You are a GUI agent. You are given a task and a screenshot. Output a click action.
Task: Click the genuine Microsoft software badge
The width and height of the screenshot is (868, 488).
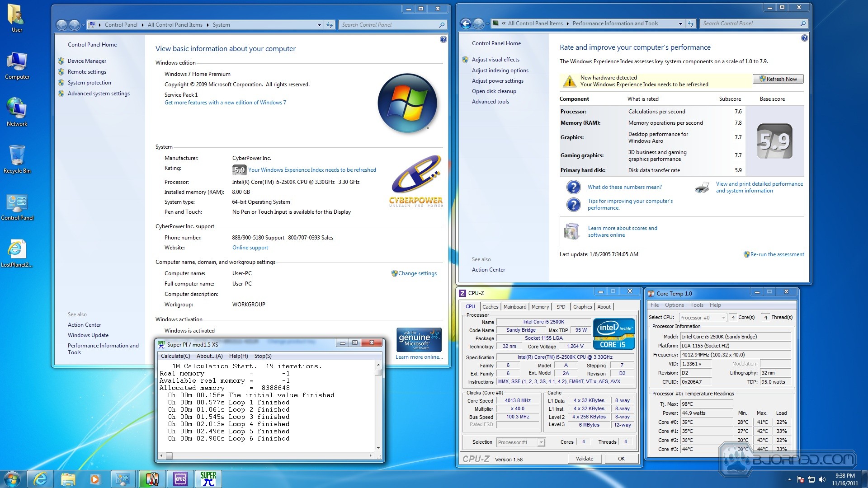pos(419,340)
